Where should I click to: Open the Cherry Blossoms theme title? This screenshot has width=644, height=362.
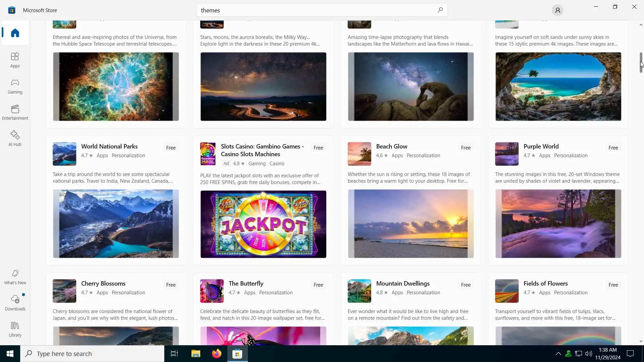pos(103,284)
